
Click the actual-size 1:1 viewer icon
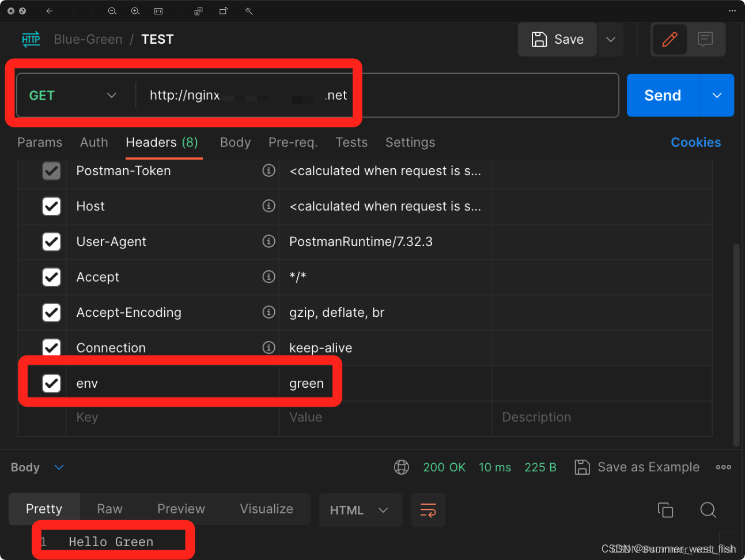tap(158, 11)
